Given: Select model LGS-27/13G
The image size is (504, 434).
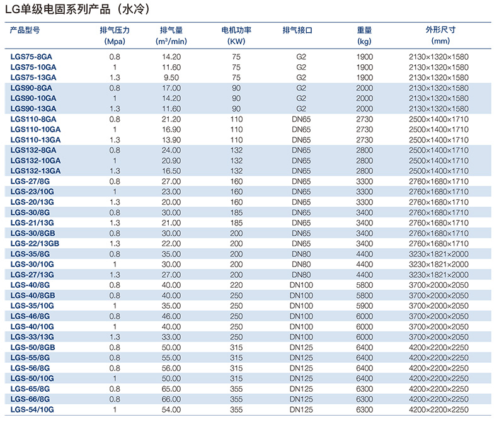Looking at the screenshot, I should [32, 275].
